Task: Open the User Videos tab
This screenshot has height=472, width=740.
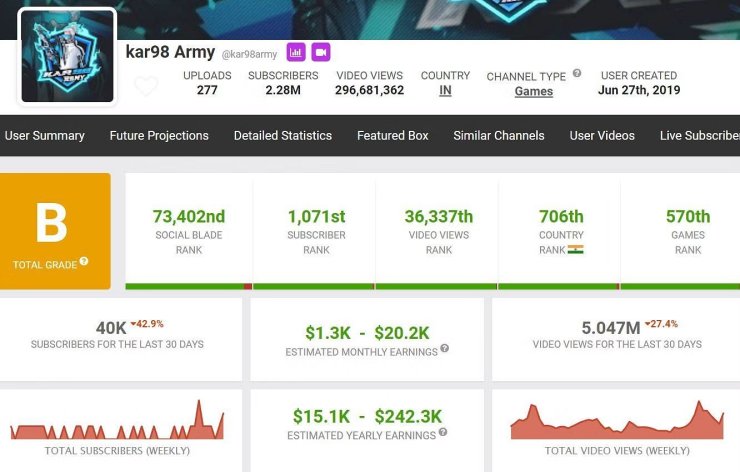Action: [602, 135]
